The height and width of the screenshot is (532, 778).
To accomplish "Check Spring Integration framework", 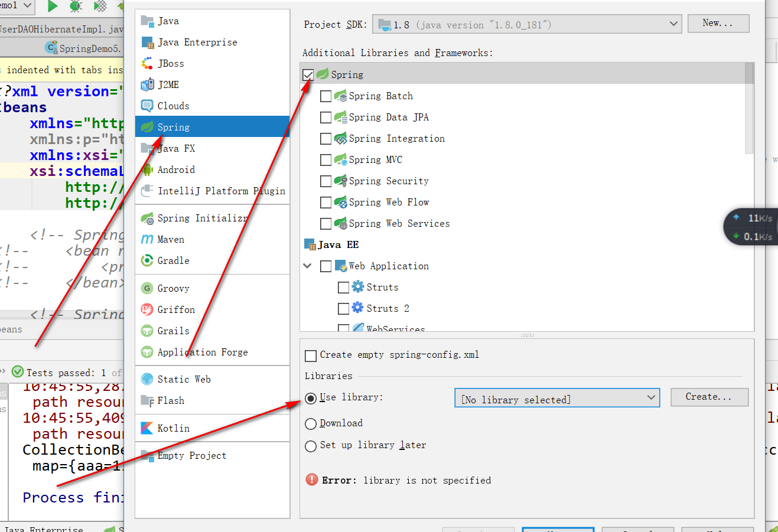I will pyautogui.click(x=325, y=139).
